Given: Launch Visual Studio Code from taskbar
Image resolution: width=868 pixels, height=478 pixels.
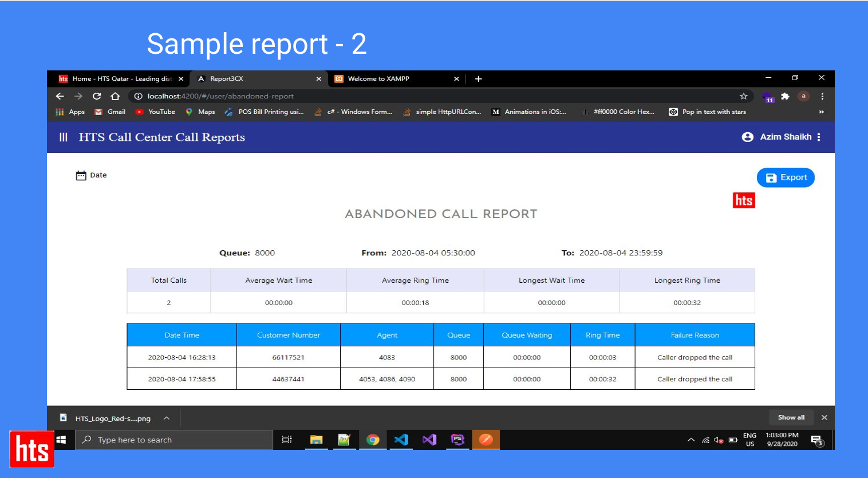Looking at the screenshot, I should 401,440.
